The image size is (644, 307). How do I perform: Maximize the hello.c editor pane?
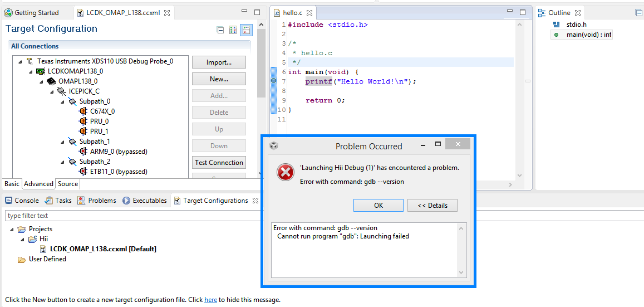pos(523,12)
